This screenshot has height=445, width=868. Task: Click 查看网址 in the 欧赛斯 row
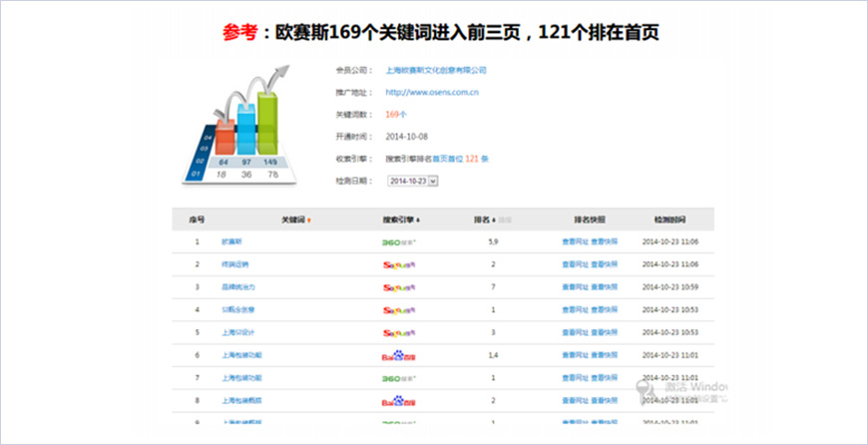point(575,241)
